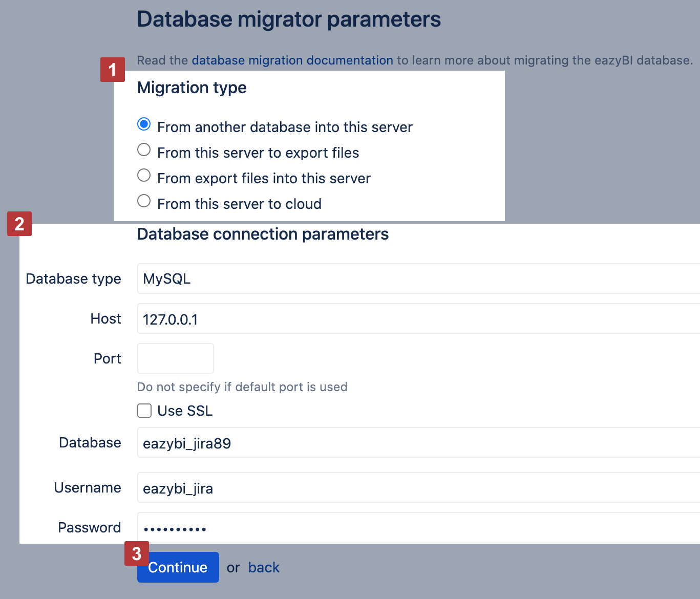Image resolution: width=700 pixels, height=599 pixels.
Task: Select 'From another database into this server'
Action: click(144, 124)
